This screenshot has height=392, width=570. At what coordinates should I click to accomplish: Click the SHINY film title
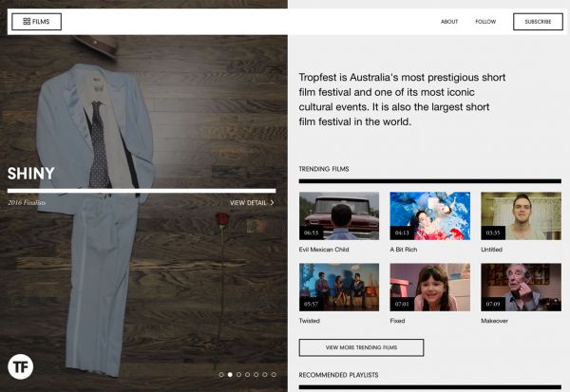31,174
